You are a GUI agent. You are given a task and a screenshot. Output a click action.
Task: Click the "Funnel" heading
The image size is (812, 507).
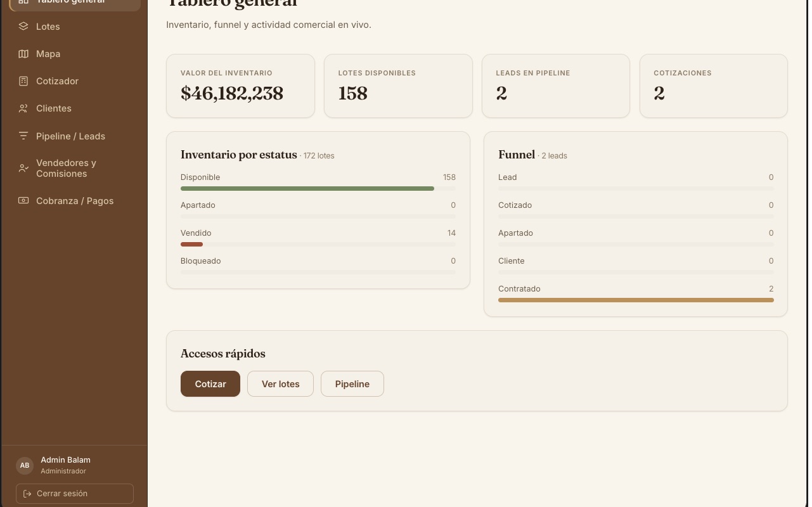pos(517,155)
